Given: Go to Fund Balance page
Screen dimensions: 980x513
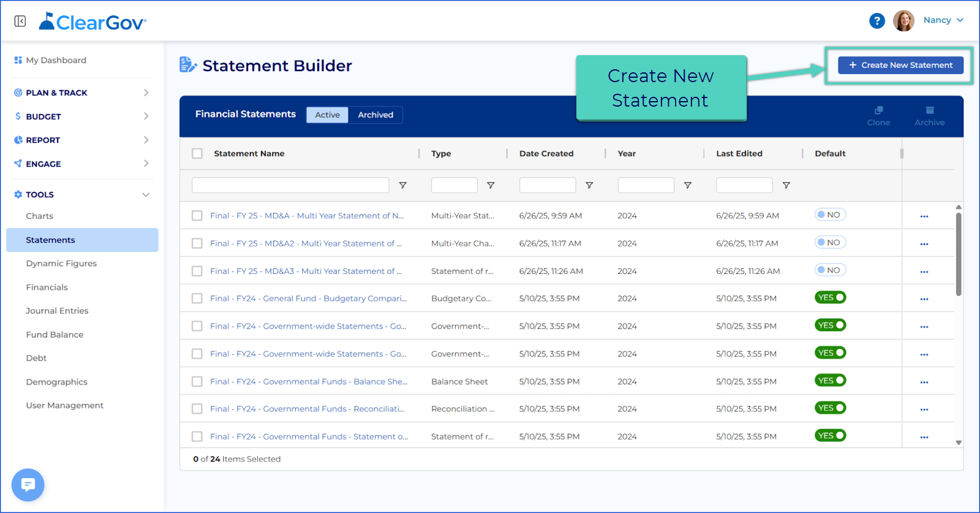Looking at the screenshot, I should (x=55, y=335).
